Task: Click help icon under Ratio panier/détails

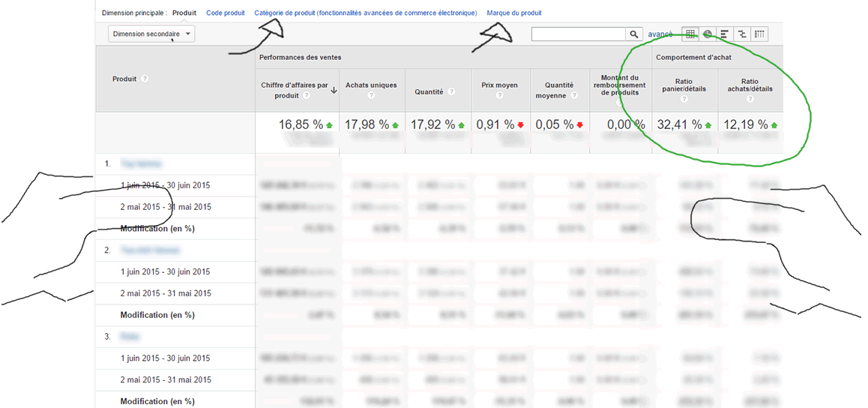Action: (x=684, y=99)
